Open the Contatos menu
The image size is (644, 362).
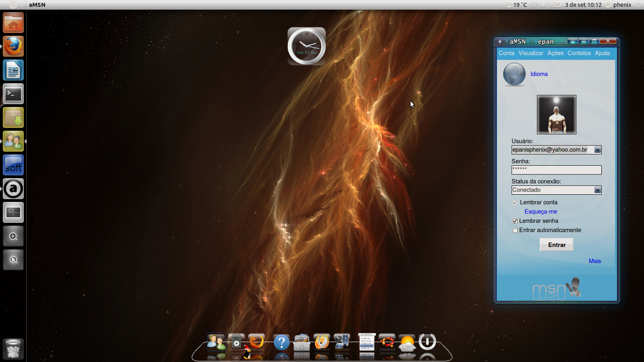point(579,53)
